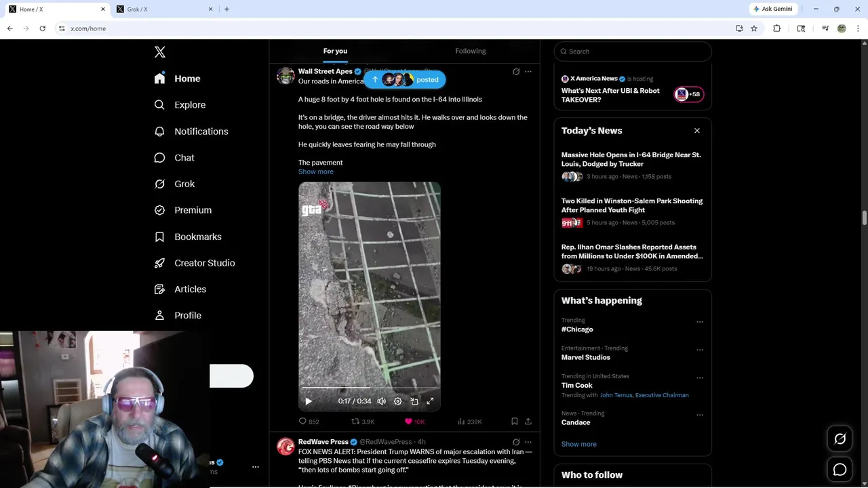Image resolution: width=868 pixels, height=488 pixels.
Task: Open floating Grok button
Action: point(840,439)
